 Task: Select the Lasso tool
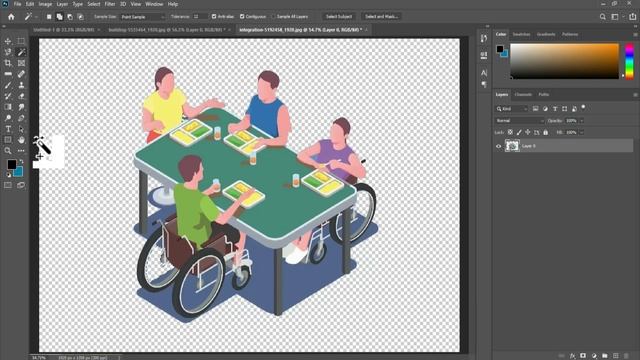tap(8, 52)
